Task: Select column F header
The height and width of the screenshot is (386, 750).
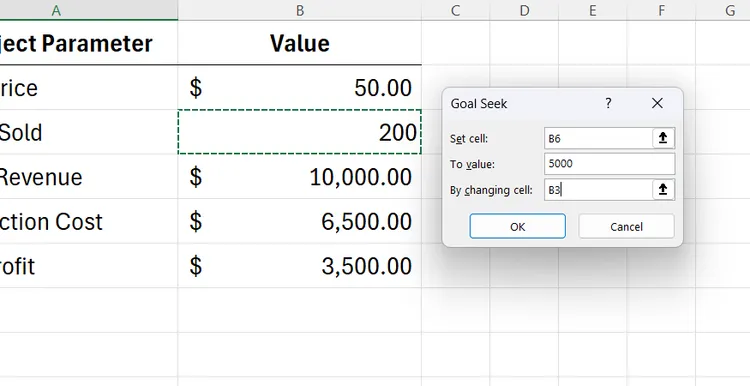Action: 661,10
